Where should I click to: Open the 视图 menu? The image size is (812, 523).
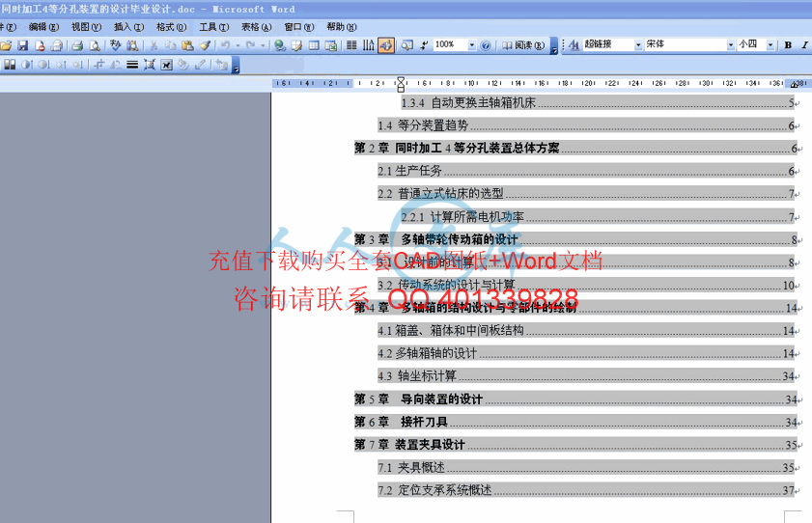click(87, 27)
